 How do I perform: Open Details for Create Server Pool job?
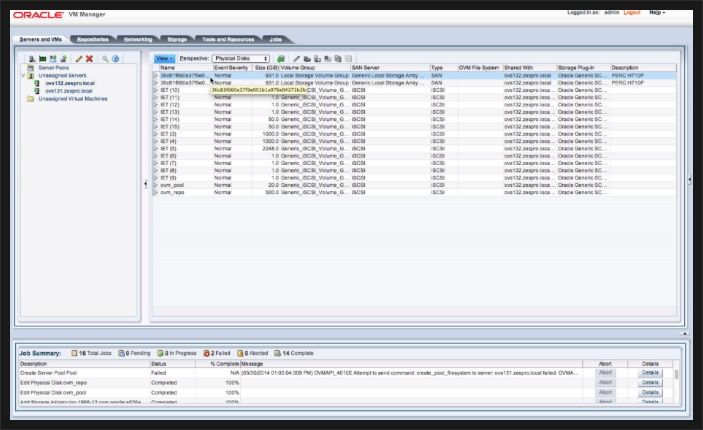pyautogui.click(x=650, y=373)
